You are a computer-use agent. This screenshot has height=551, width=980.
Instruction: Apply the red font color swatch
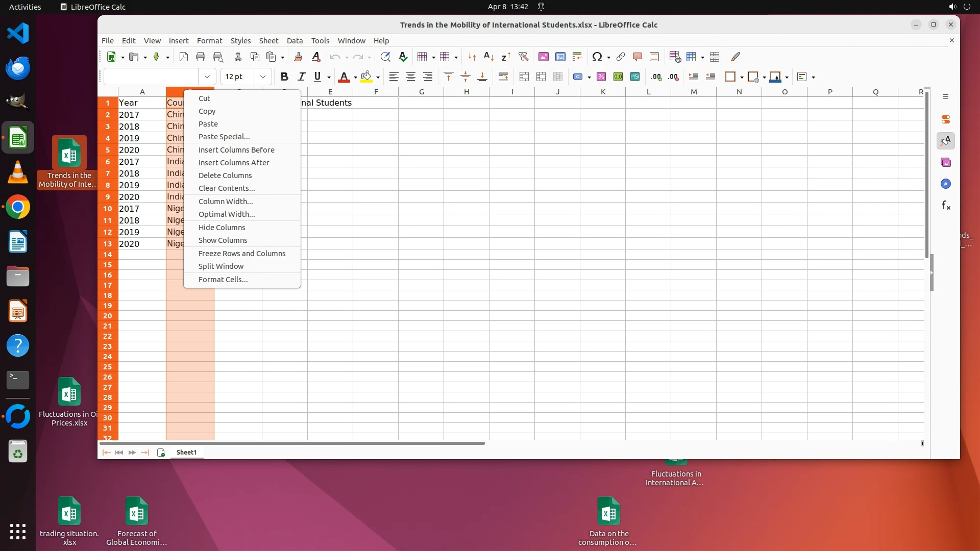344,77
